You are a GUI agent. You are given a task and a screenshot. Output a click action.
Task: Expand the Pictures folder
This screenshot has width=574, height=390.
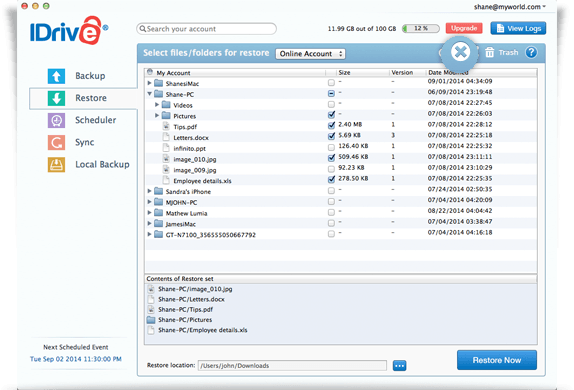point(157,115)
